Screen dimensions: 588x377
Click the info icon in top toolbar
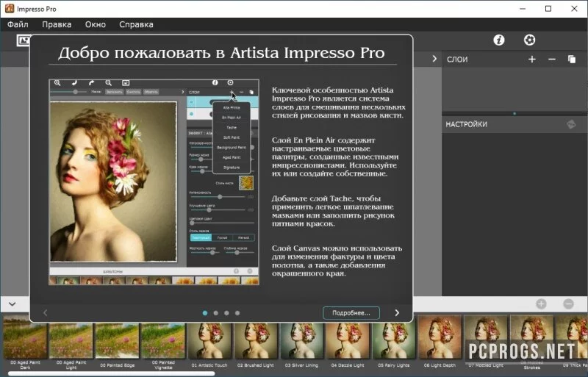point(499,40)
